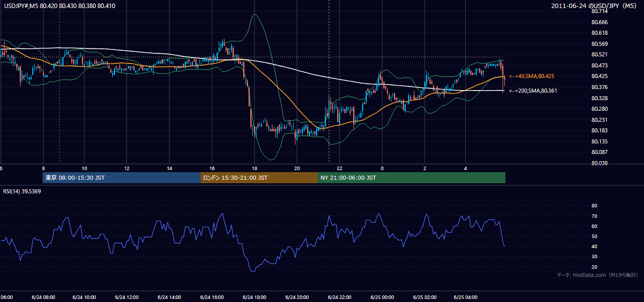
Task: Click price axis value 80.183
Action: point(599,130)
